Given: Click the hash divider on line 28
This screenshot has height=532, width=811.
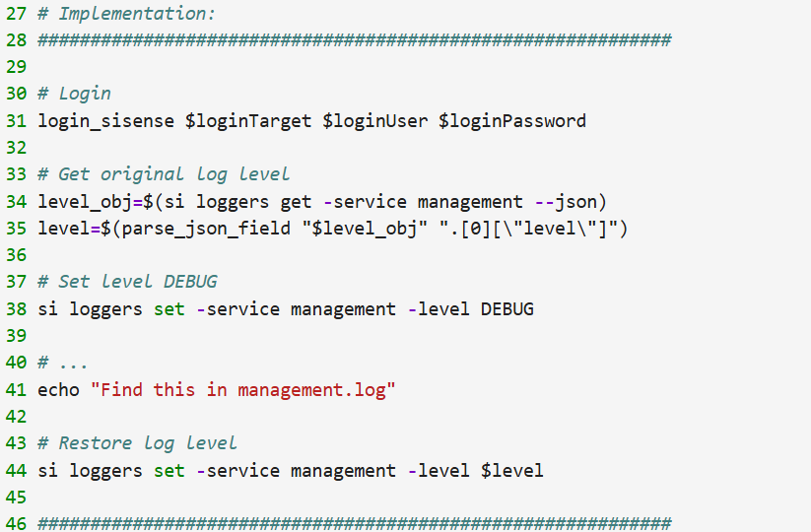Looking at the screenshot, I should 354,40.
